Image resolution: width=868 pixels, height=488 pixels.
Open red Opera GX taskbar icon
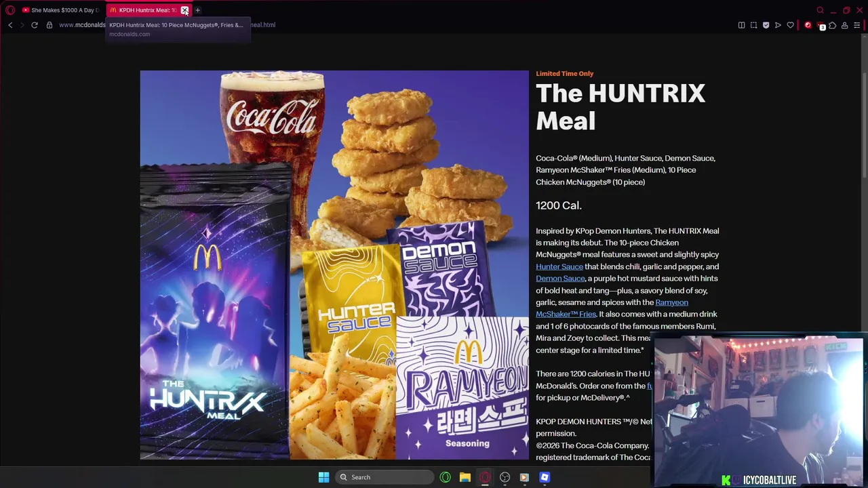(484, 477)
